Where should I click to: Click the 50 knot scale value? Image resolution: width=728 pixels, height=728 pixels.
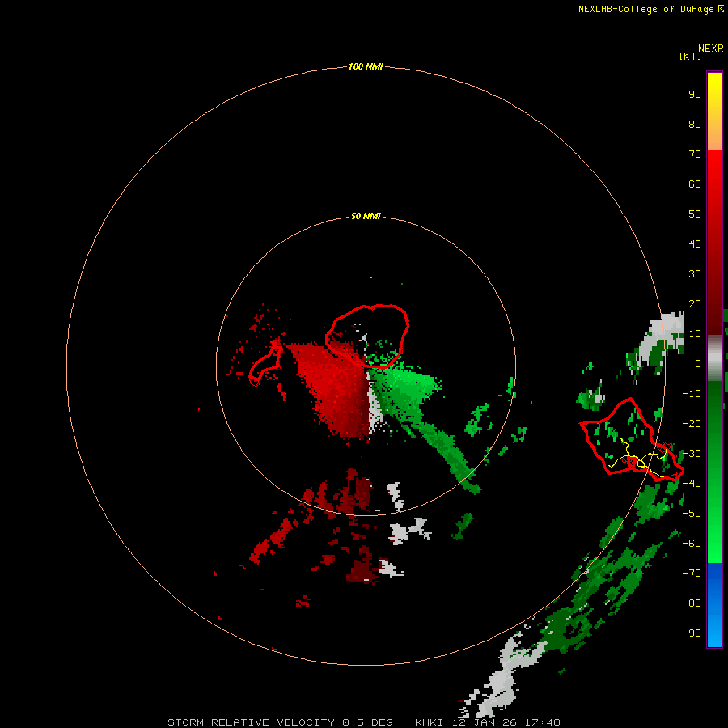coord(695,214)
